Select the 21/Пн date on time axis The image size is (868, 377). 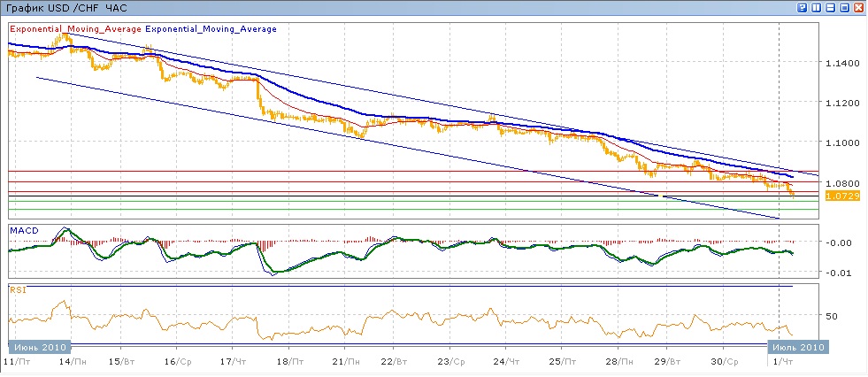click(x=348, y=361)
